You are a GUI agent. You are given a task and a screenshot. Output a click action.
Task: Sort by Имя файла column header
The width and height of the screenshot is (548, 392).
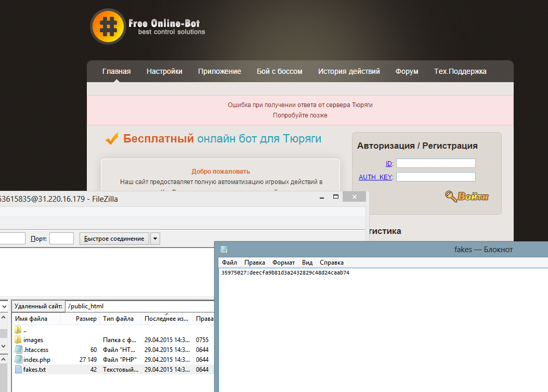coord(36,319)
